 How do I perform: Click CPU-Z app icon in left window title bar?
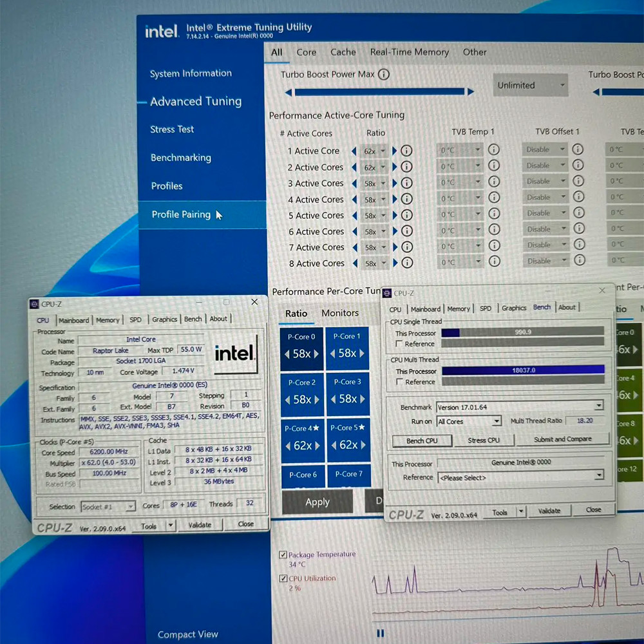pos(34,305)
